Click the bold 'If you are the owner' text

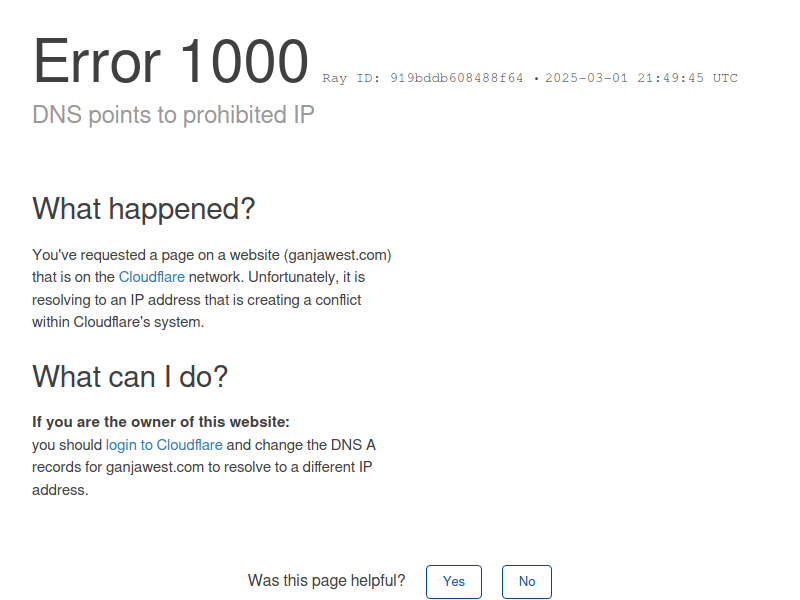pyautogui.click(x=161, y=422)
